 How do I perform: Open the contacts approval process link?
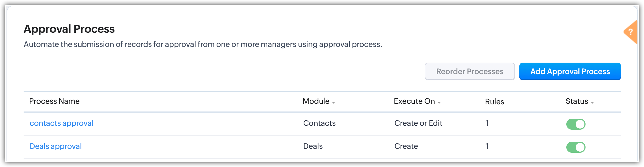(61, 123)
